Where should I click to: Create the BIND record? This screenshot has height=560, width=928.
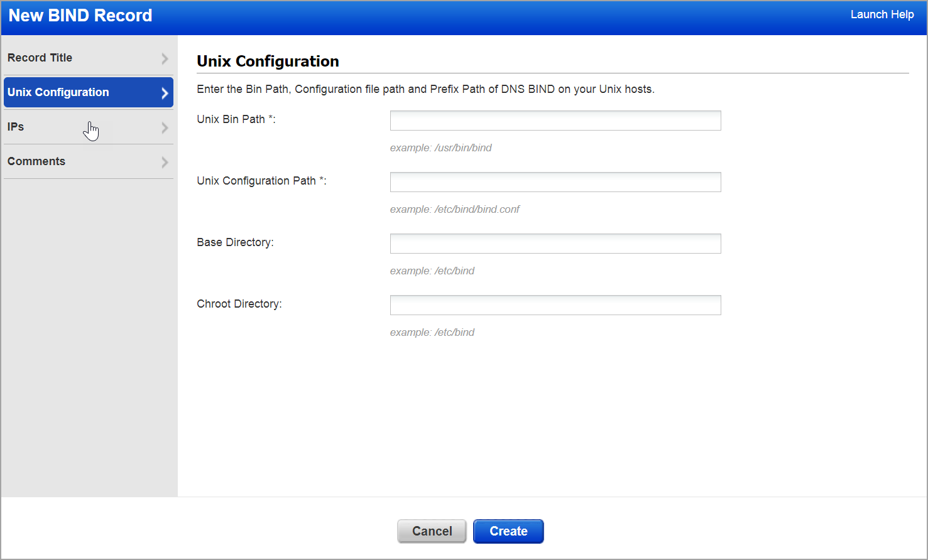click(x=508, y=531)
